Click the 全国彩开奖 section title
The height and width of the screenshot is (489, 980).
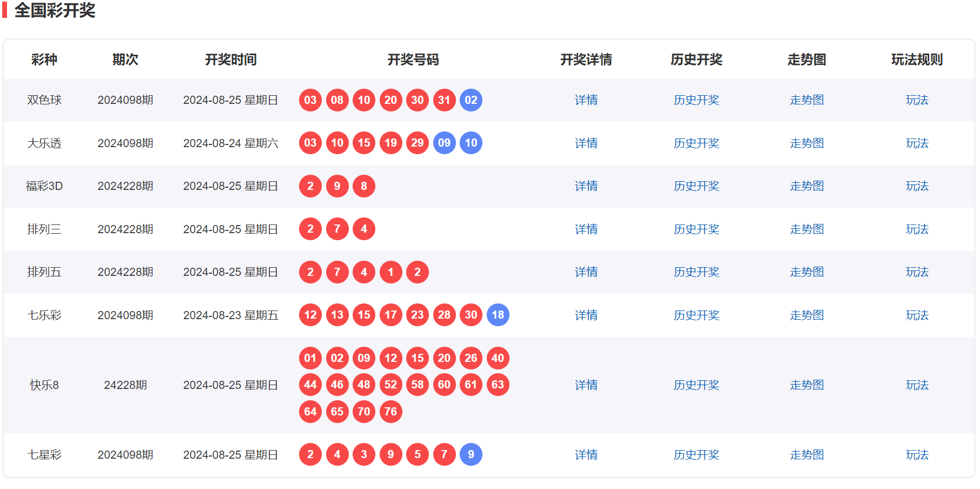click(55, 10)
